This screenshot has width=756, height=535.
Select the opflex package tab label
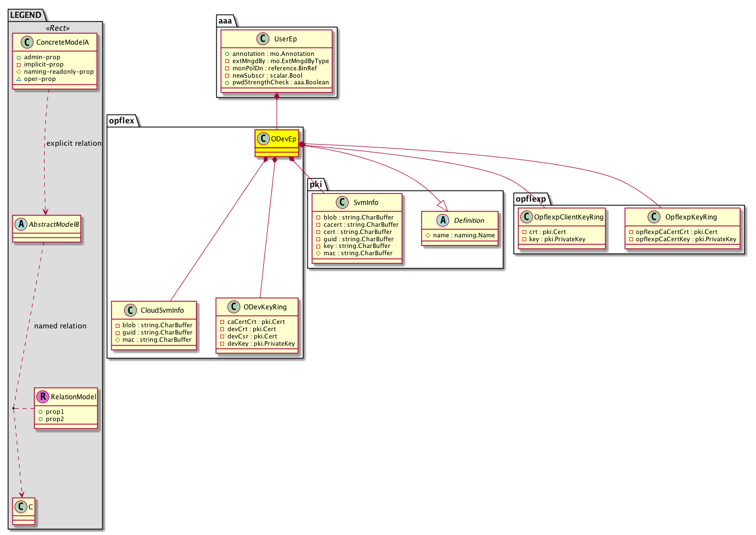click(121, 121)
